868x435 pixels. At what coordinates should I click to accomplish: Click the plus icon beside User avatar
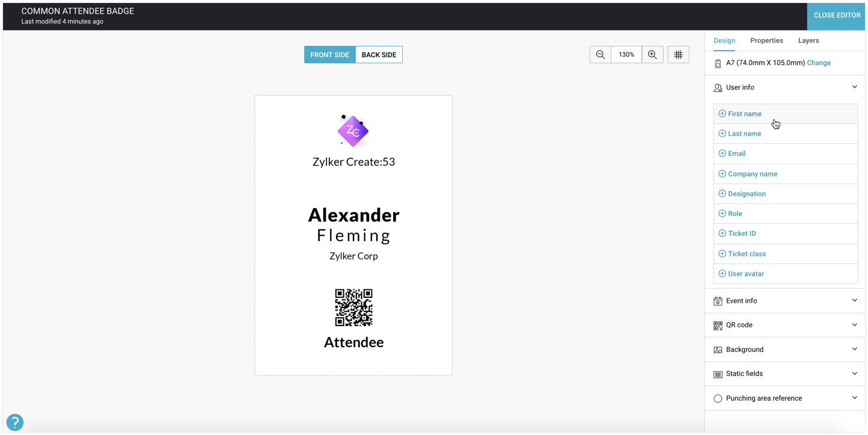722,274
